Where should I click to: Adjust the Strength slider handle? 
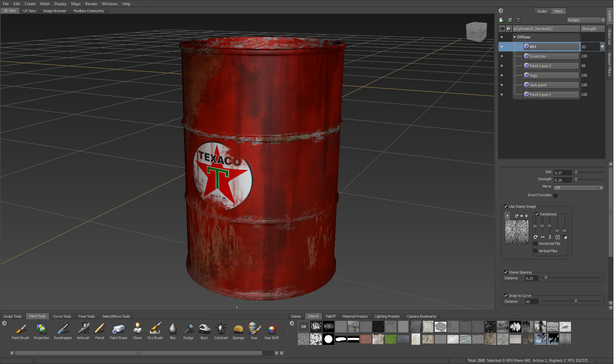click(x=576, y=180)
